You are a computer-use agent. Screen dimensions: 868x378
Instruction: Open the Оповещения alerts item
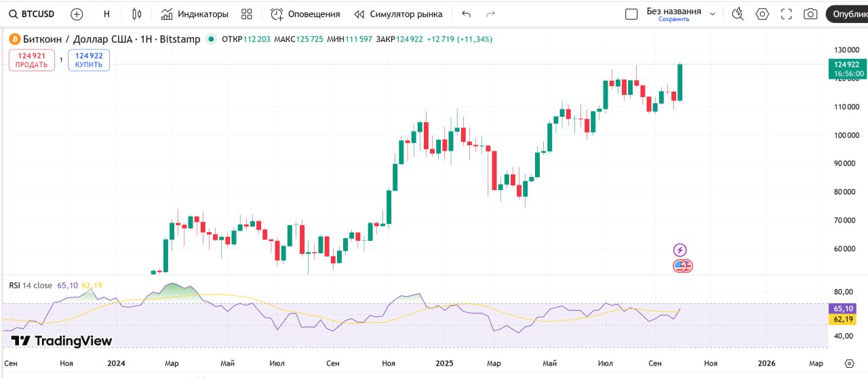305,14
